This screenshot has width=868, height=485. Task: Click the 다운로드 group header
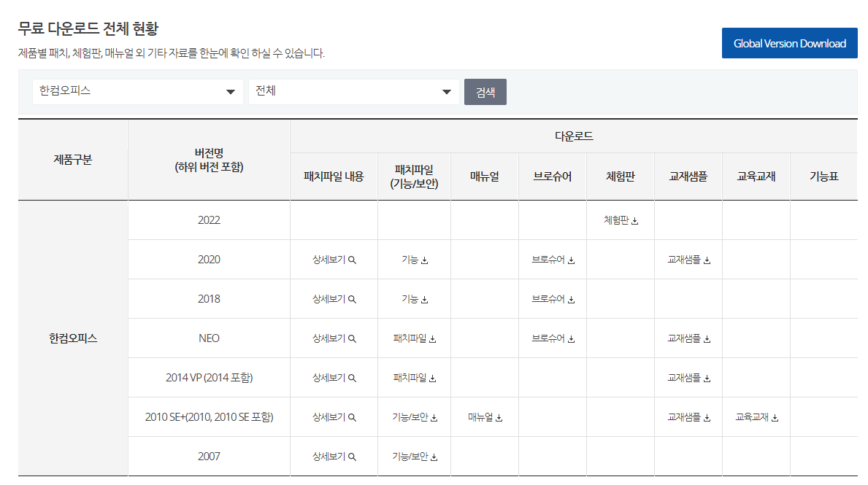574,136
